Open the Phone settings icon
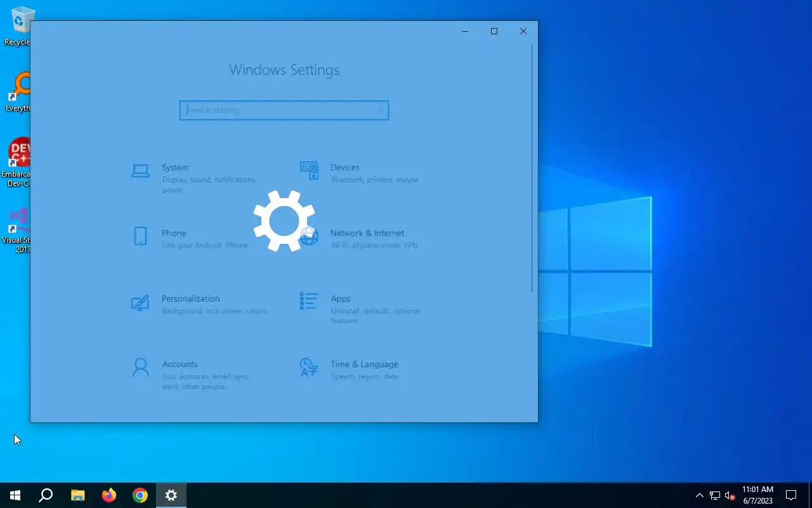Viewport: 812px width, 508px height. click(x=140, y=236)
